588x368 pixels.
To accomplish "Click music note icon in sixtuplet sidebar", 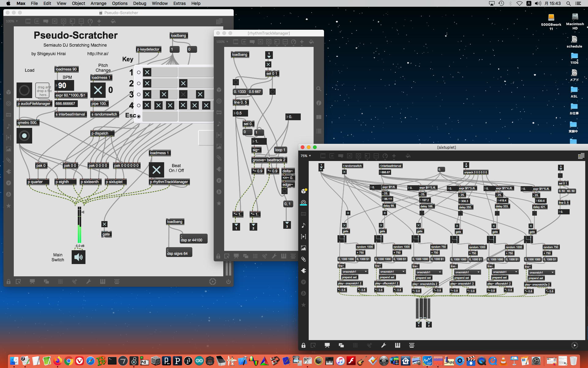I will (x=303, y=225).
